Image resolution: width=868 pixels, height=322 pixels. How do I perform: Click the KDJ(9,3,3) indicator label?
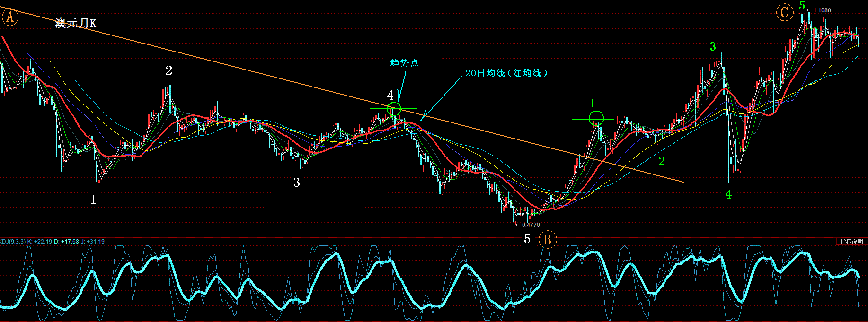[13, 242]
